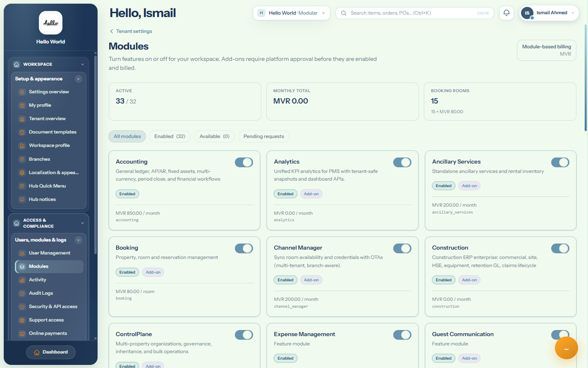Click the User Management icon

[22, 253]
